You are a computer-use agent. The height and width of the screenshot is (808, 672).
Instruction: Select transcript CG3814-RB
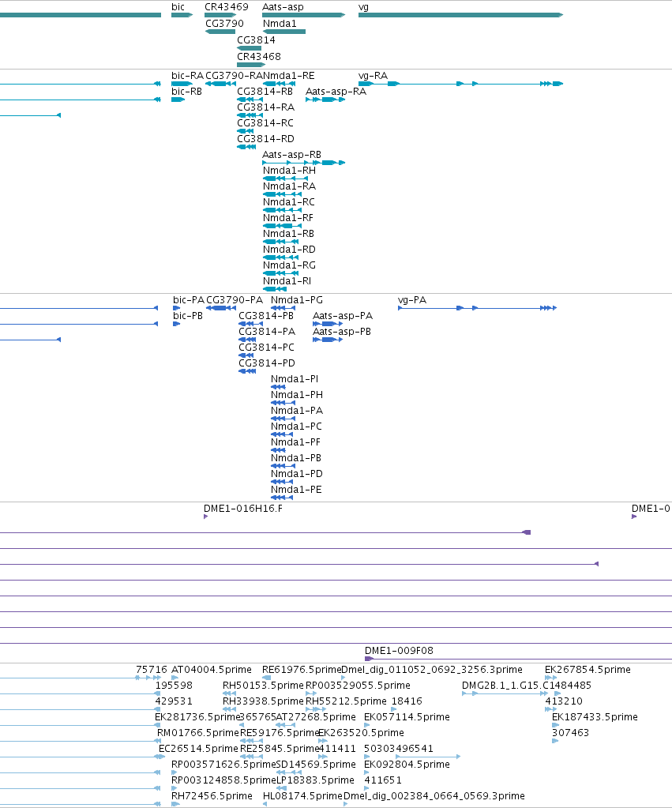(250, 100)
